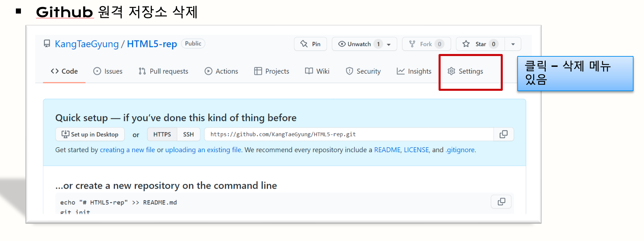Viewport: 644px width, 241px height.
Task: Click the Security shield icon
Action: (349, 71)
